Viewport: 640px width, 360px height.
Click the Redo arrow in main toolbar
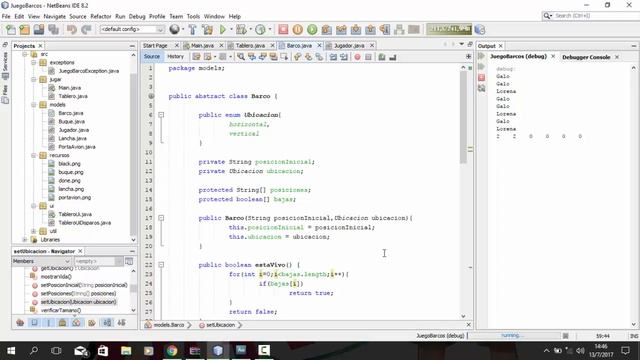(x=86, y=29)
